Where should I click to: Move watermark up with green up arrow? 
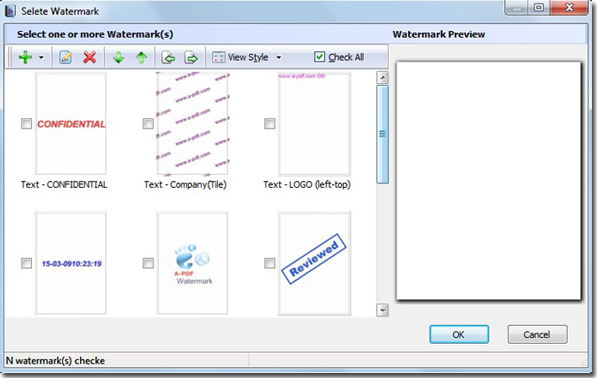[142, 57]
